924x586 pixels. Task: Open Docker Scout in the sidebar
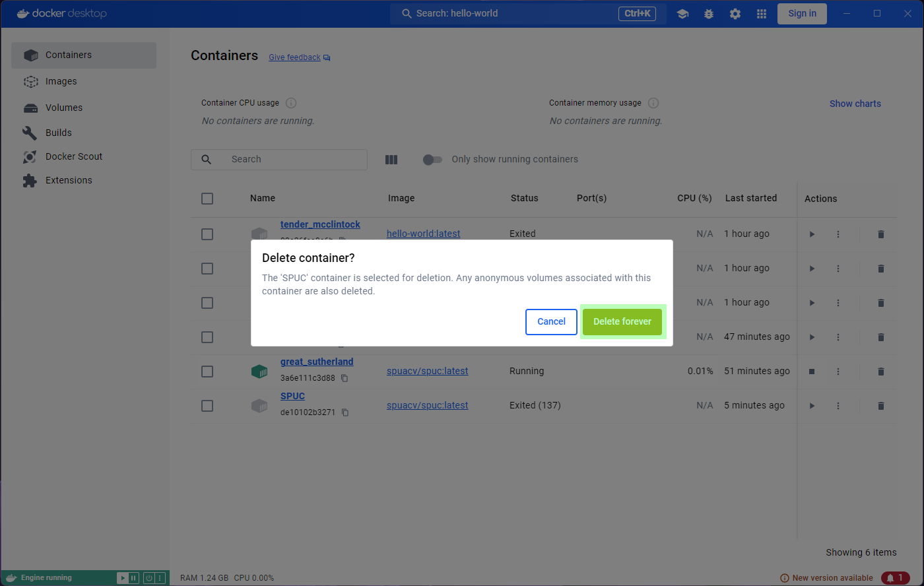point(84,156)
